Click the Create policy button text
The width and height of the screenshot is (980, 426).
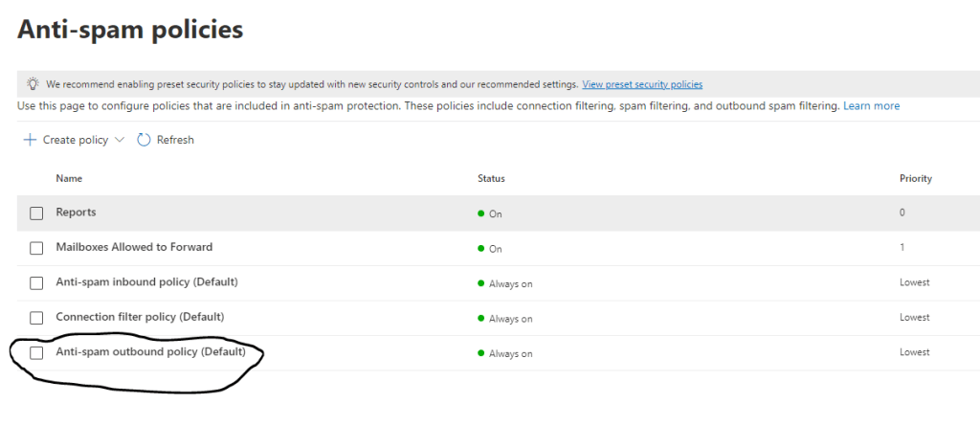click(76, 140)
